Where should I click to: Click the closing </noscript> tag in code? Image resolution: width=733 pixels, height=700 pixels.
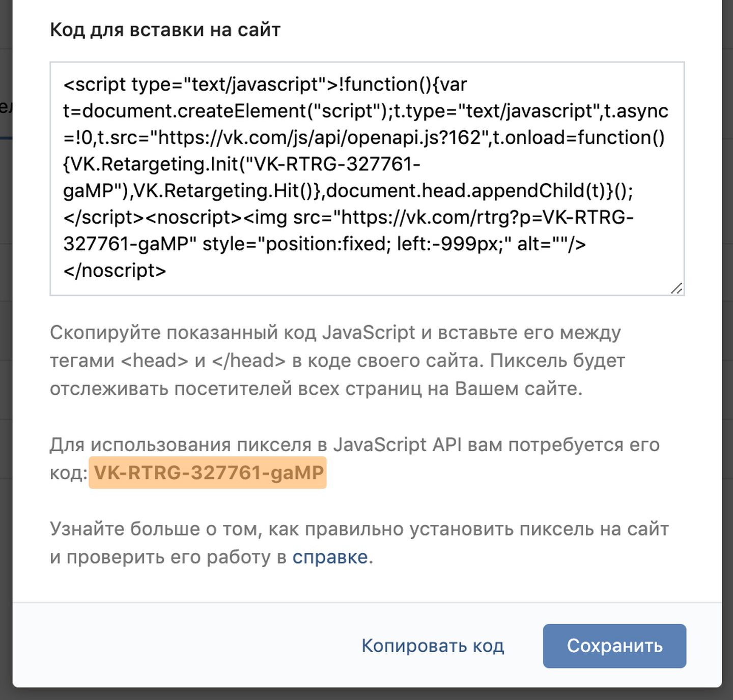coord(115,270)
